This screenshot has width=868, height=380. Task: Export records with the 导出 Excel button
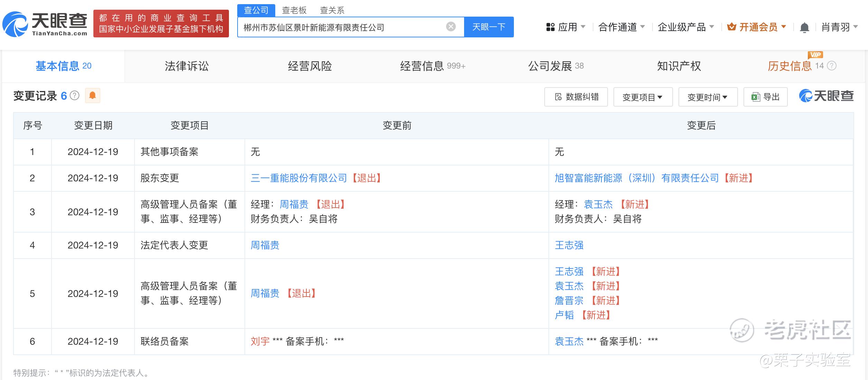(765, 97)
